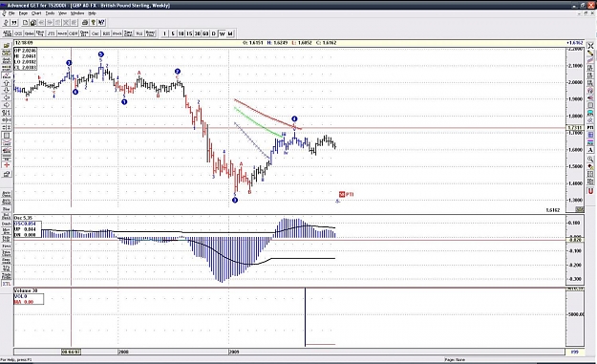Click the red plus crosshair icon
This screenshot has height=364, width=597.
click(7, 165)
